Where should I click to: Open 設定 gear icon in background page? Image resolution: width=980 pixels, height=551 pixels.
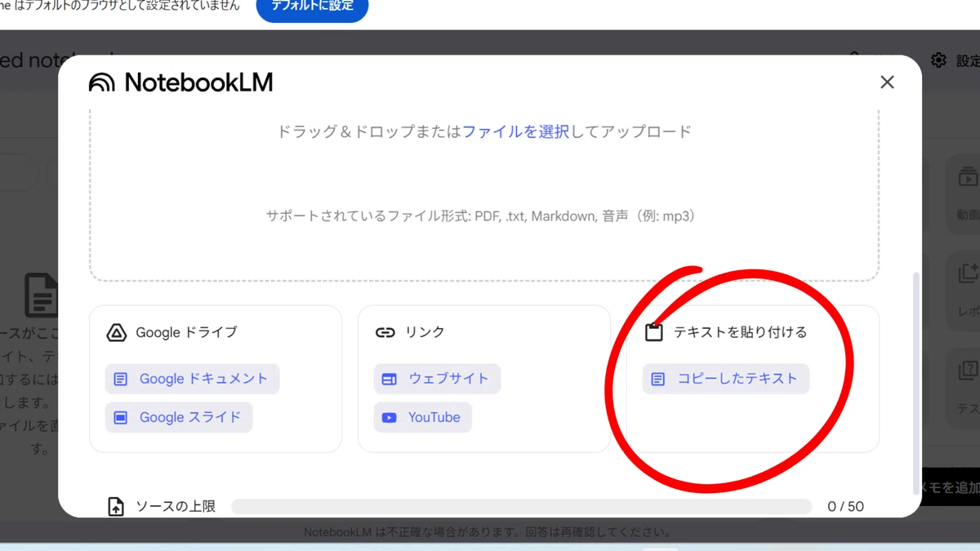938,60
